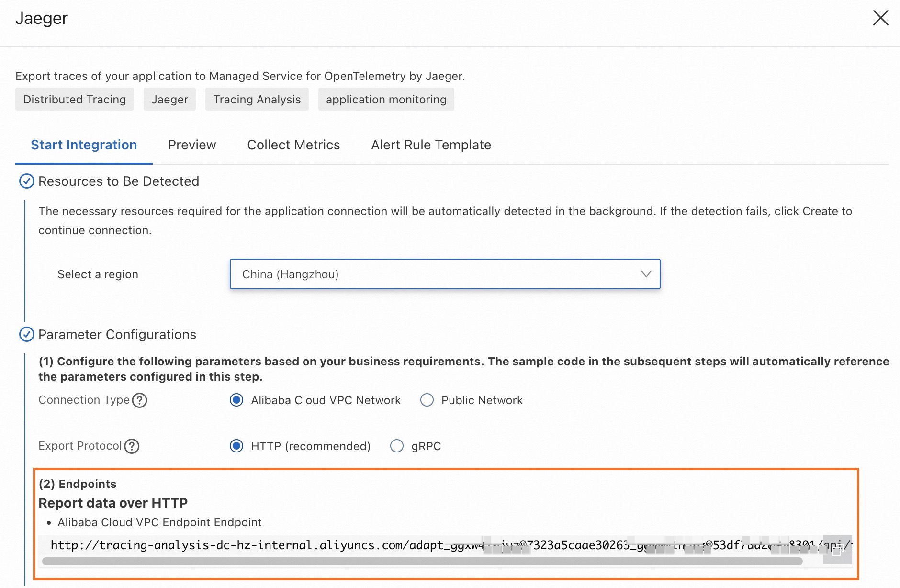Click the application monitoring tag
The image size is (900, 588).
coord(386,99)
